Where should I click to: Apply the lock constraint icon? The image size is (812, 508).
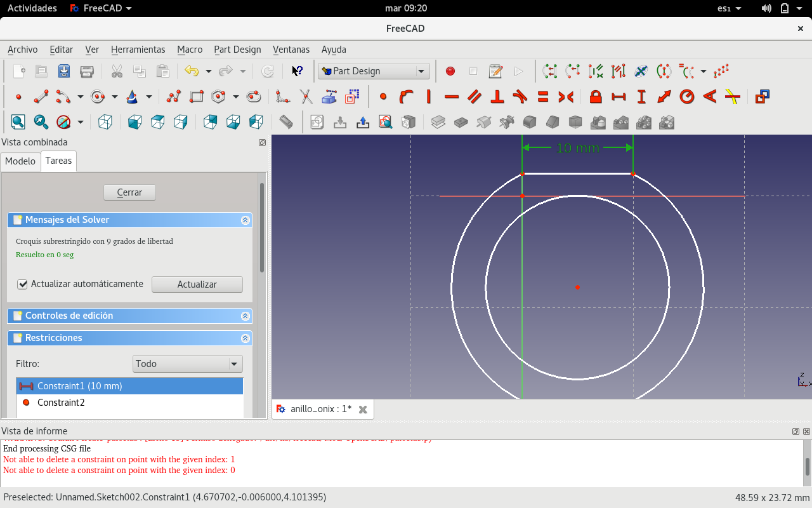pyautogui.click(x=595, y=97)
